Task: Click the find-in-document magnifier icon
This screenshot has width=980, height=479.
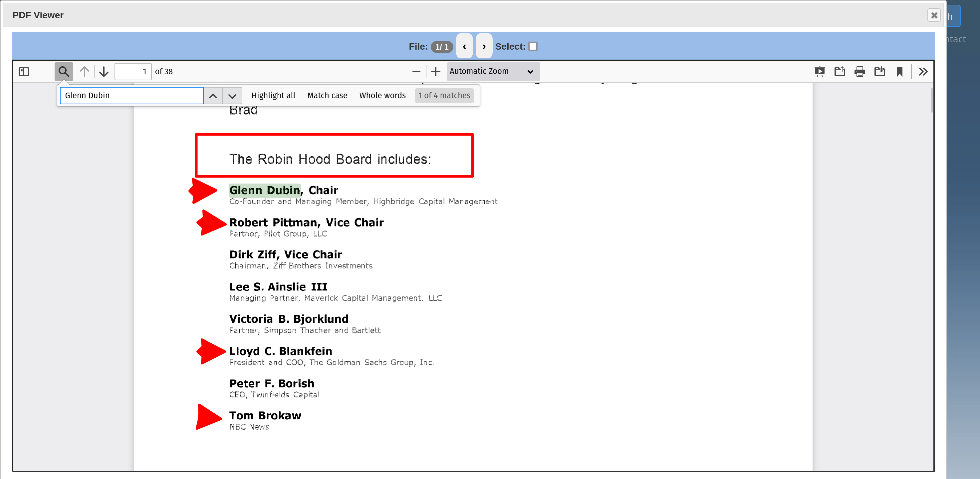Action: [x=64, y=72]
